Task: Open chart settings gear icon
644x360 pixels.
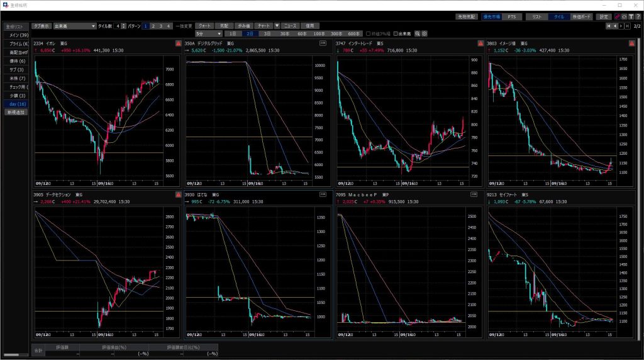Action: pyautogui.click(x=425, y=33)
